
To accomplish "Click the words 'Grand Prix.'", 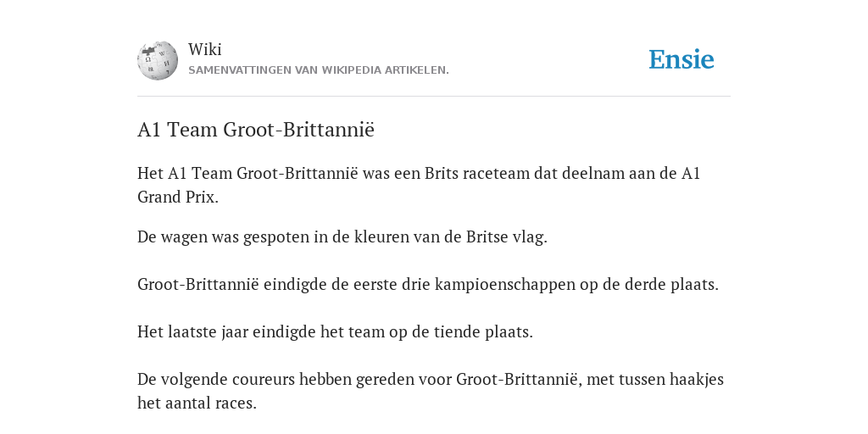I will (x=178, y=197).
